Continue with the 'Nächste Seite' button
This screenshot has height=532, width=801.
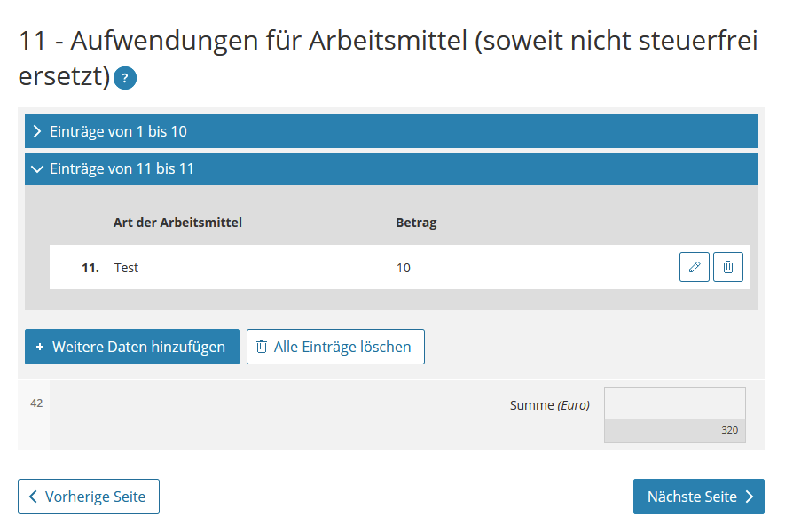click(x=698, y=497)
